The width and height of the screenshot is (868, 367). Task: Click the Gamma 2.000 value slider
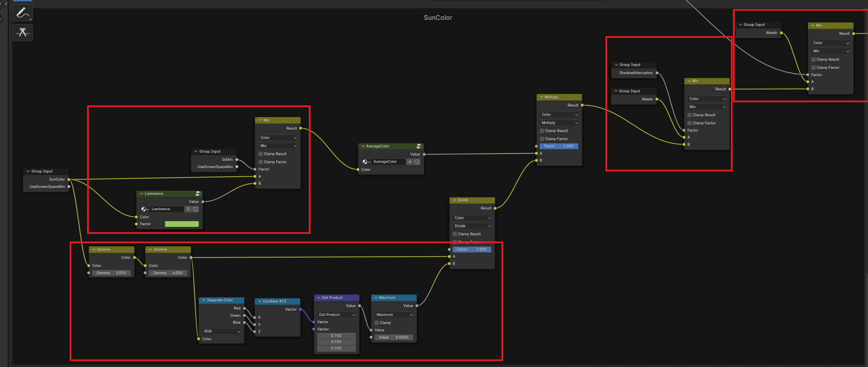click(111, 273)
